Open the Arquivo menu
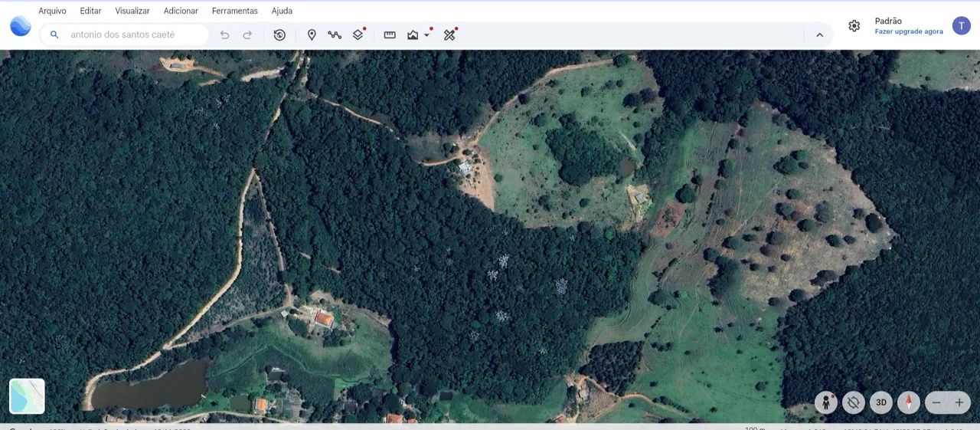This screenshot has height=430, width=980. pyautogui.click(x=52, y=11)
